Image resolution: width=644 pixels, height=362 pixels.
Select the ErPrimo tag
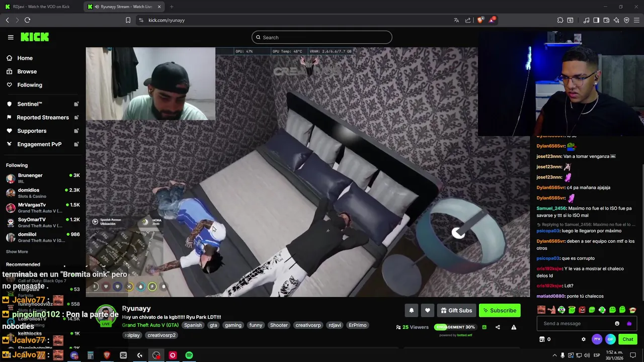pyautogui.click(x=357, y=325)
